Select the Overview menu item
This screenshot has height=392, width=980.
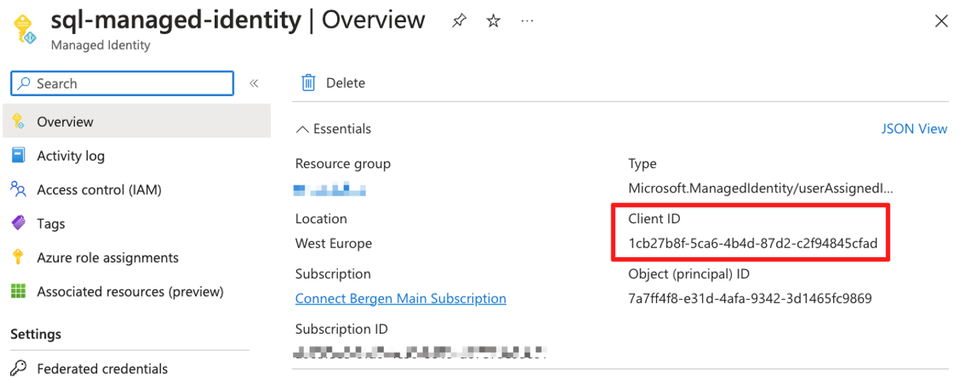coord(137,121)
